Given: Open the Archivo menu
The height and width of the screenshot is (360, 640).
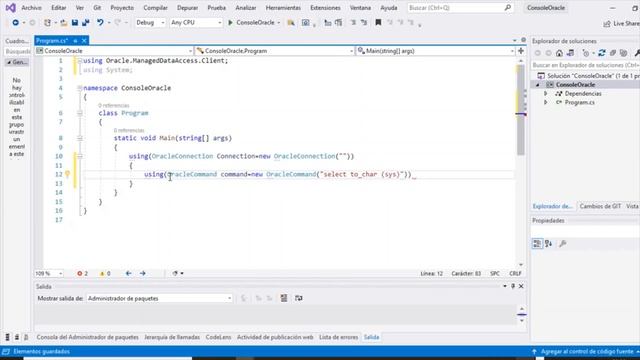Looking at the screenshot, I should click(31, 8).
